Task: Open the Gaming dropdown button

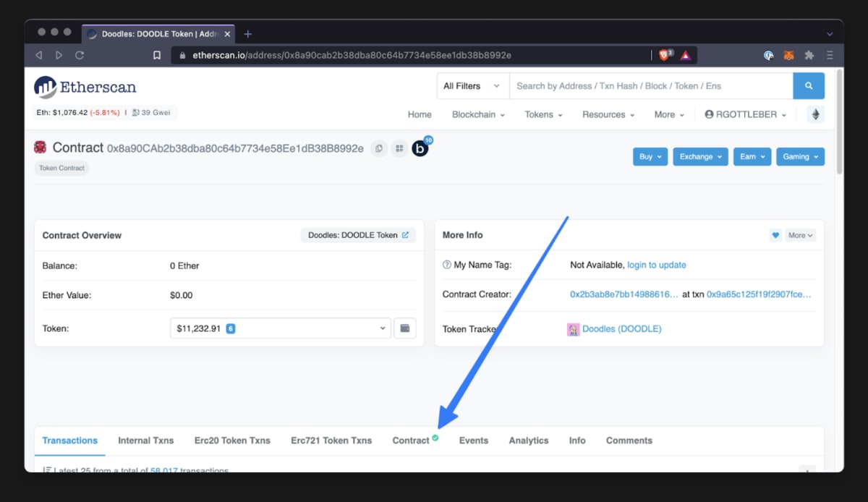Action: click(801, 157)
